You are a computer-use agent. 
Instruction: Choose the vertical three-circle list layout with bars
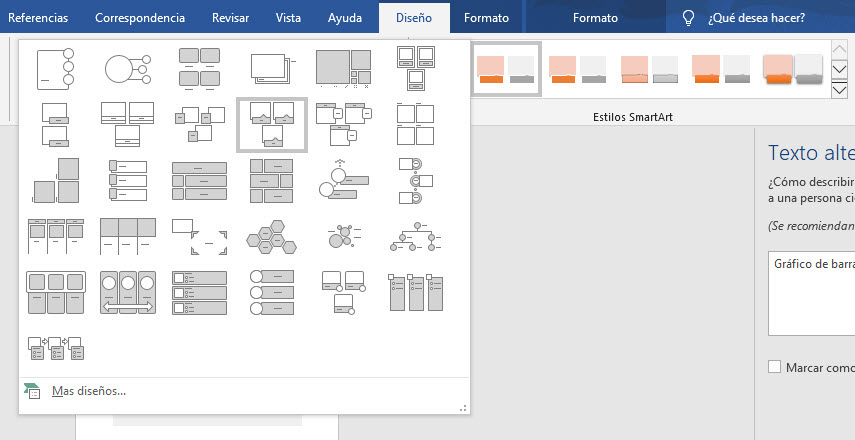pyautogui.click(x=271, y=292)
